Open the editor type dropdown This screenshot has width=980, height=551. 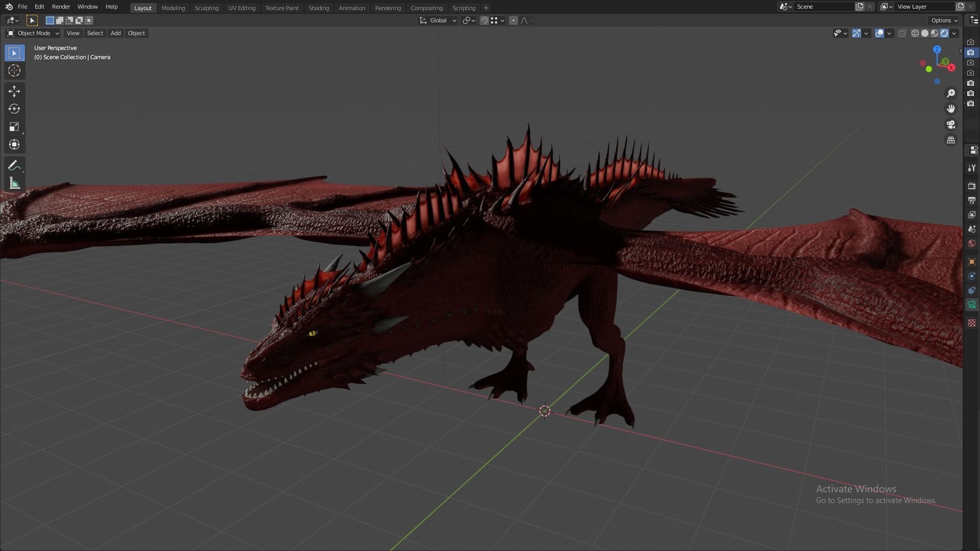tap(12, 20)
